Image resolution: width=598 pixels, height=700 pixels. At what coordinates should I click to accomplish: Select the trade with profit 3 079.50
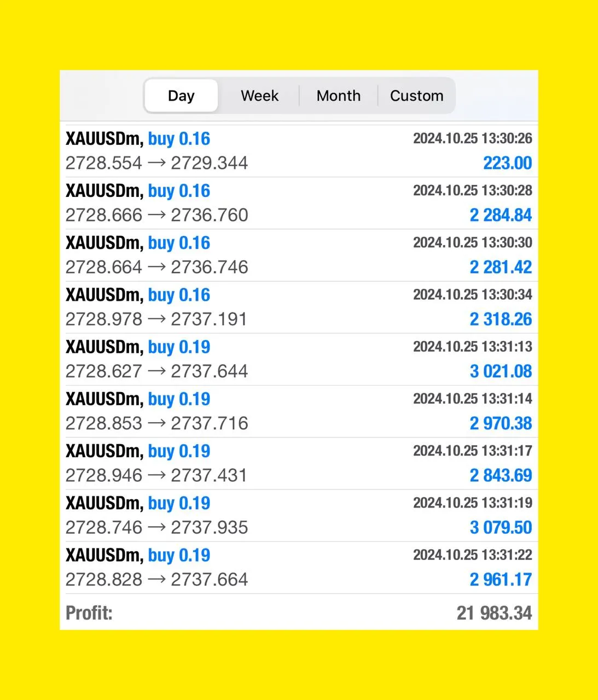coord(299,515)
